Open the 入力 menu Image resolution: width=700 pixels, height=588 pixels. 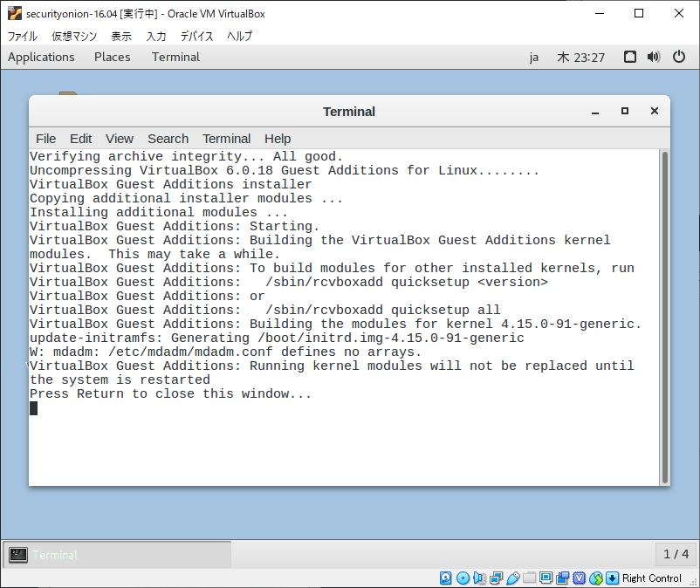pos(156,36)
